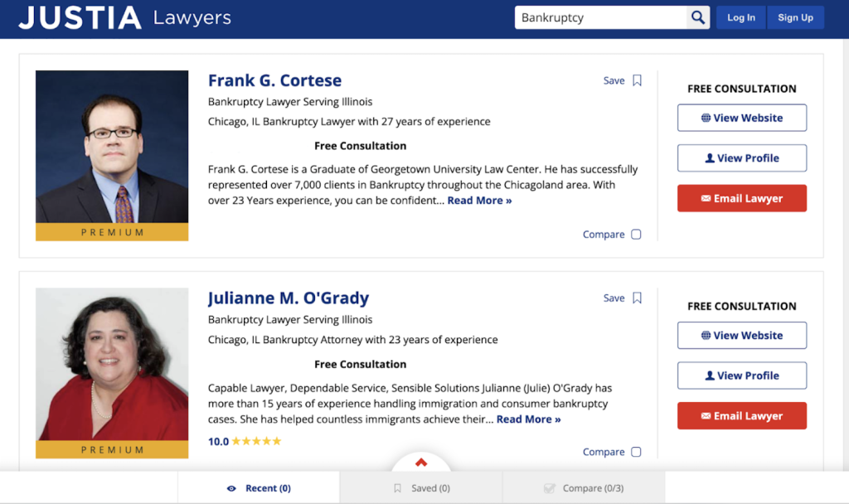
Task: Open the Recent (0) tab
Action: click(259, 488)
